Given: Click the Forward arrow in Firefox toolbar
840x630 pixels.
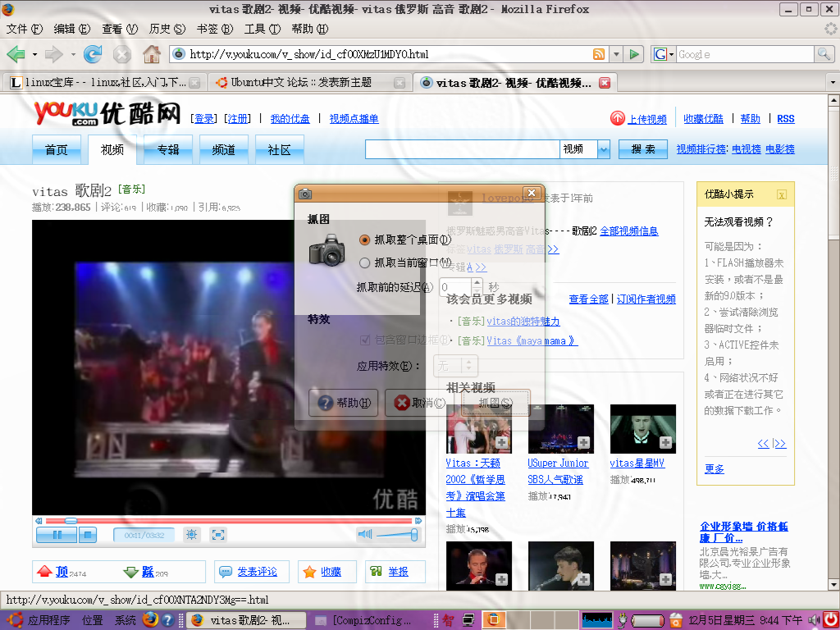Looking at the screenshot, I should tap(54, 54).
